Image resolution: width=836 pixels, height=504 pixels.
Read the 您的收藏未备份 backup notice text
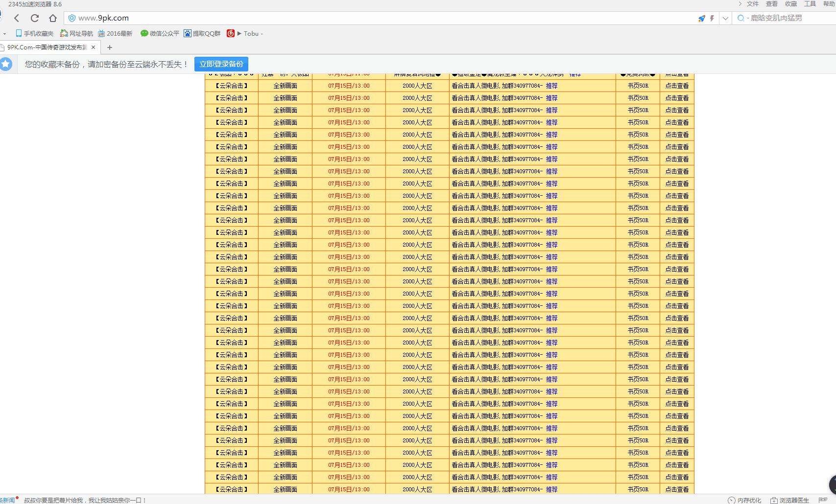107,64
